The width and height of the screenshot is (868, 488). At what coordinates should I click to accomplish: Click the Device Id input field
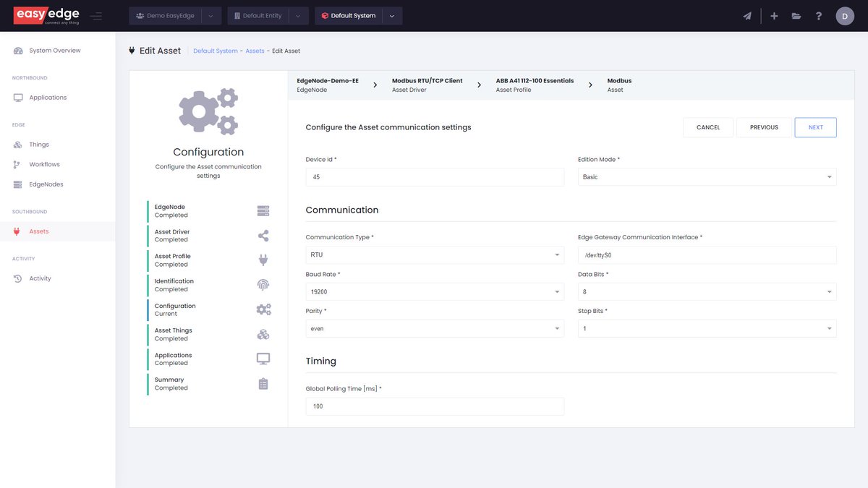[434, 176]
